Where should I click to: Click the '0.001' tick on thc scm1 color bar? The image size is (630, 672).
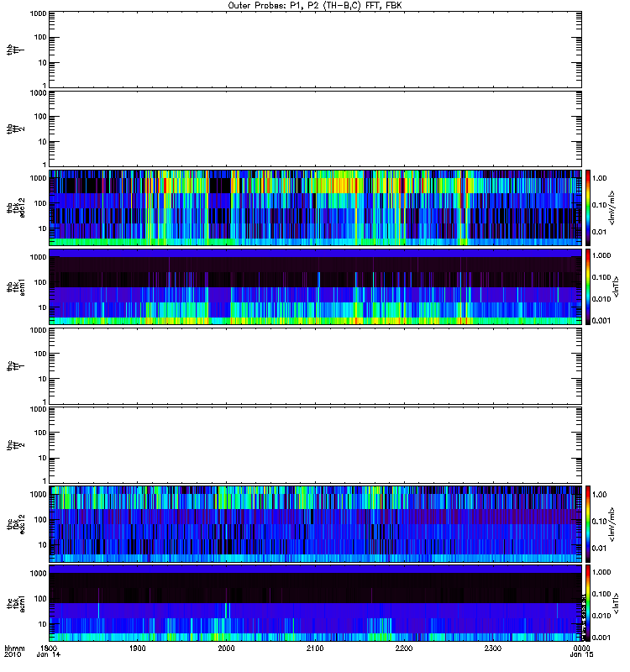(x=601, y=638)
